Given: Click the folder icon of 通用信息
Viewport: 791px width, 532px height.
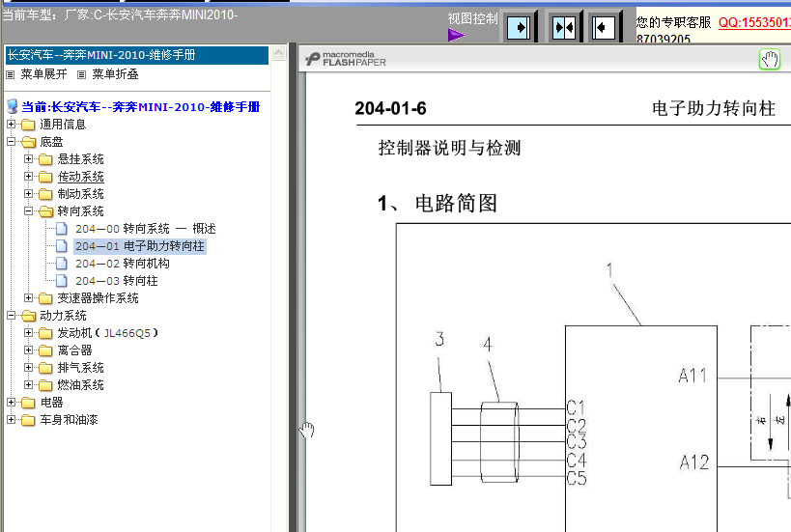Looking at the screenshot, I should tap(28, 125).
